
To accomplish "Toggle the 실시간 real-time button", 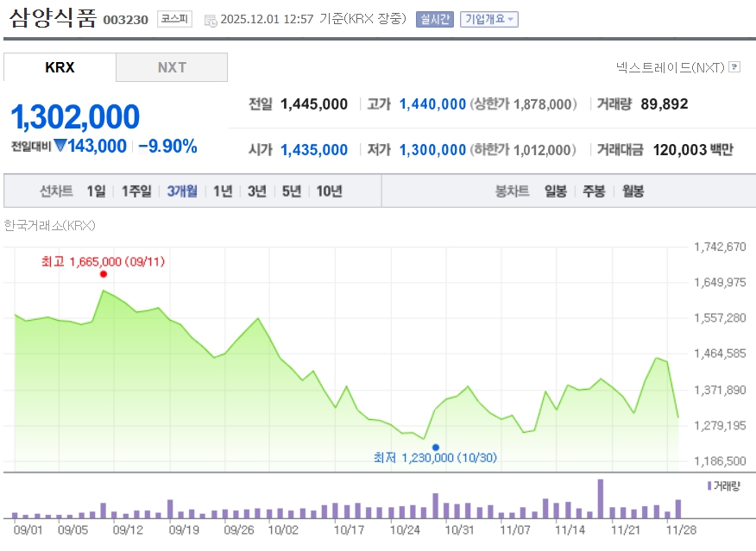I will click(434, 19).
